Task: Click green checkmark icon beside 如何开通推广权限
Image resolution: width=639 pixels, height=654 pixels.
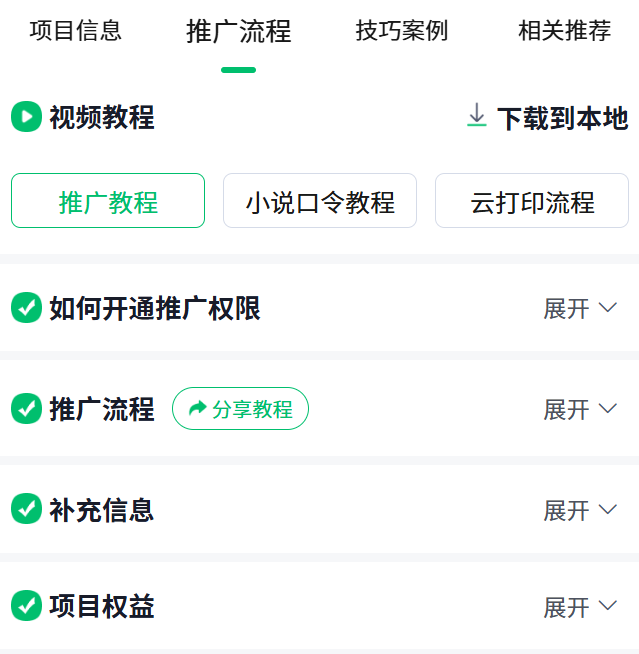Action: point(26,308)
